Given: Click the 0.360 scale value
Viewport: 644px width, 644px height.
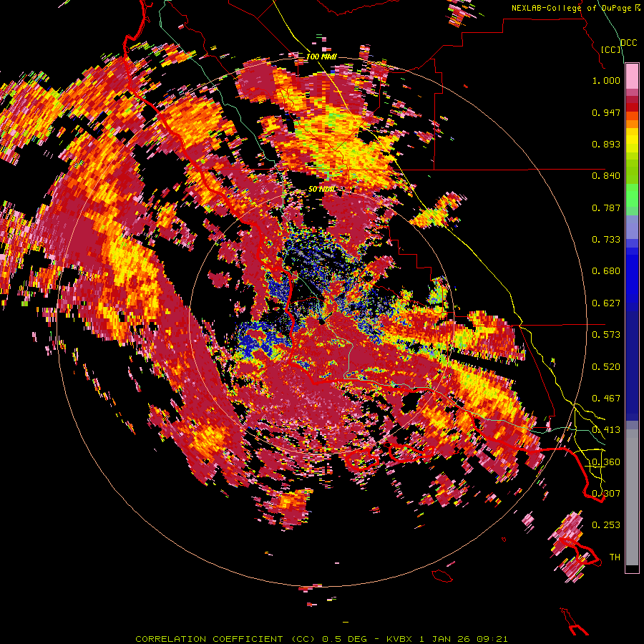Looking at the screenshot, I should pos(606,462).
